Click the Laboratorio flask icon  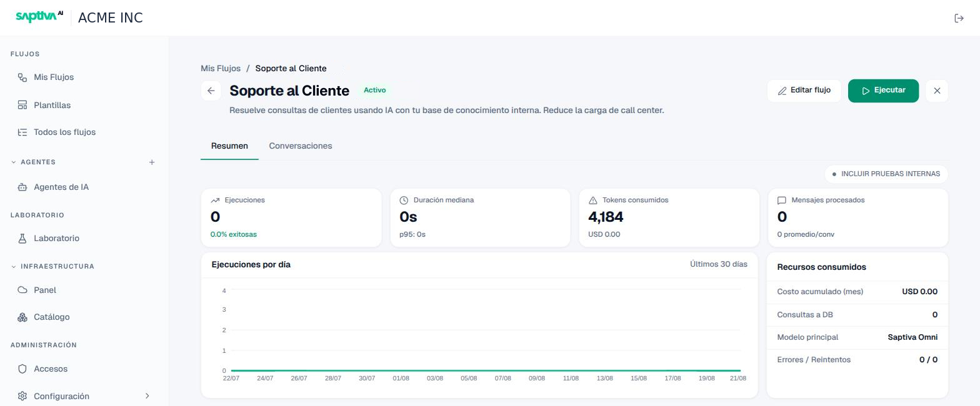(x=22, y=239)
